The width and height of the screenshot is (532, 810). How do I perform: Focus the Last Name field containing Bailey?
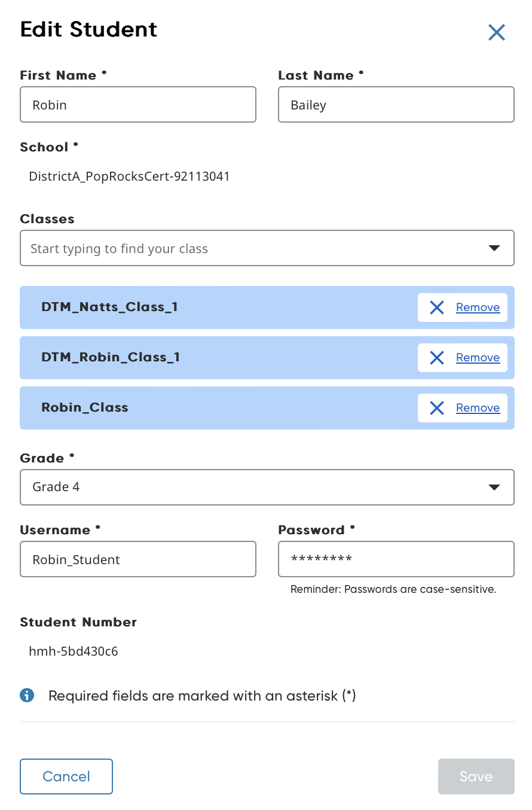coord(396,105)
